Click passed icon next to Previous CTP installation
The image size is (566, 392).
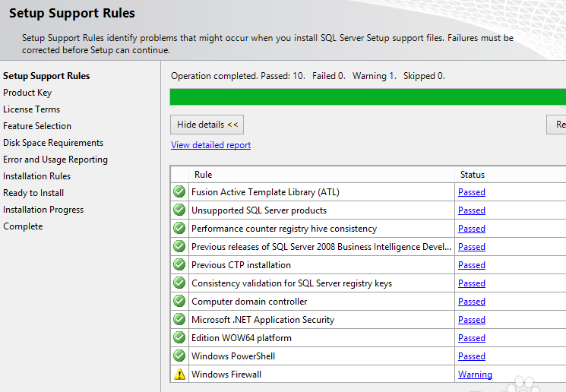tap(179, 265)
